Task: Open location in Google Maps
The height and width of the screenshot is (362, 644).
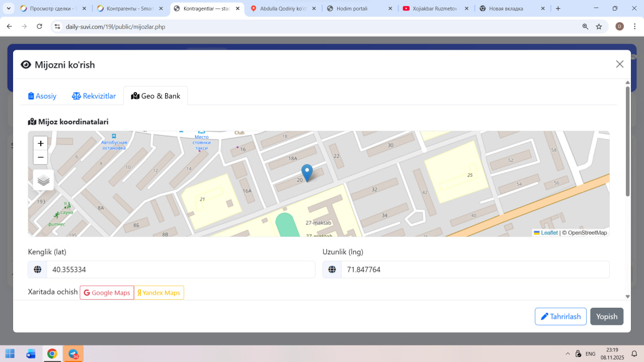Action: coord(107,293)
